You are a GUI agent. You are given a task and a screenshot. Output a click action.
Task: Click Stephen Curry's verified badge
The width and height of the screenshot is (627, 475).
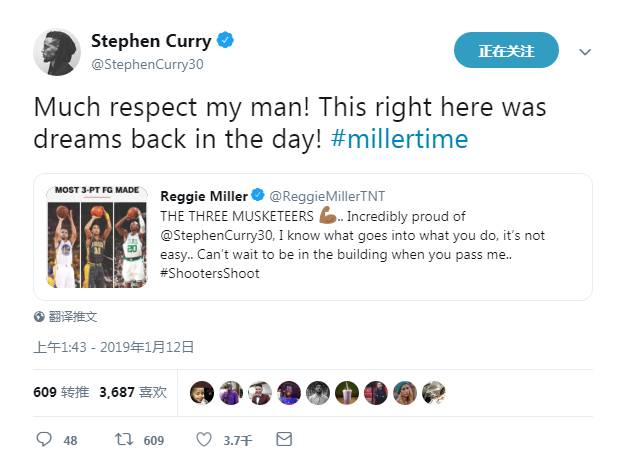click(227, 41)
